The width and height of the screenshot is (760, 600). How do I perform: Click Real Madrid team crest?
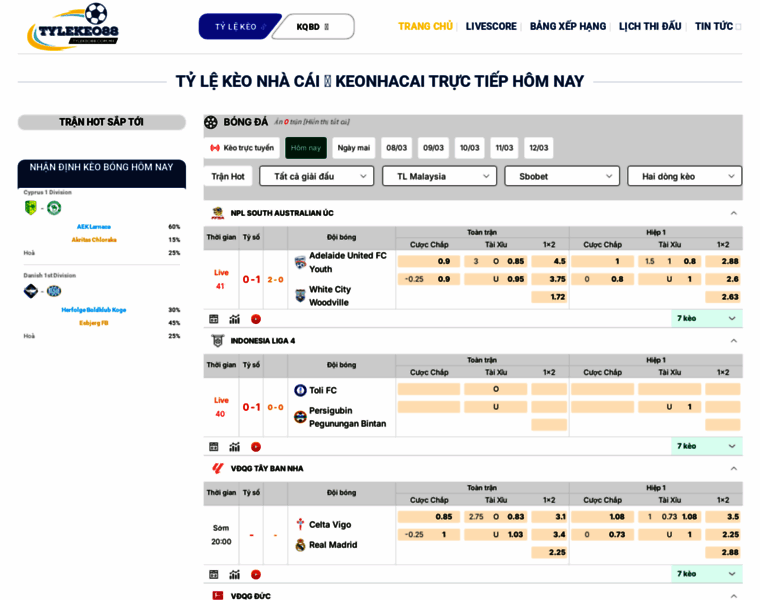click(301, 545)
